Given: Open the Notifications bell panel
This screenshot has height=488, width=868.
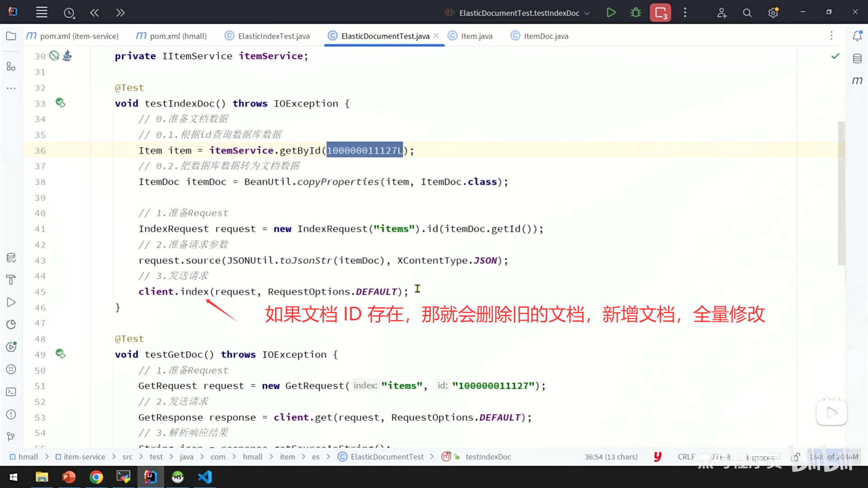Looking at the screenshot, I should pyautogui.click(x=857, y=36).
